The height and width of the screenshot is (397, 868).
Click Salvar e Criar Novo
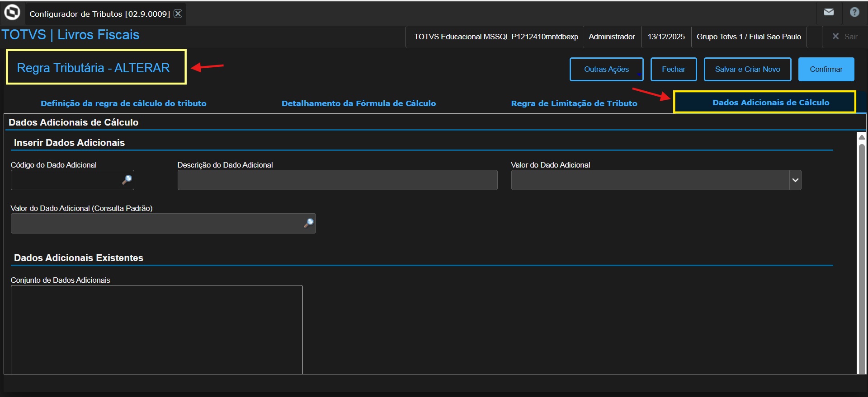747,69
